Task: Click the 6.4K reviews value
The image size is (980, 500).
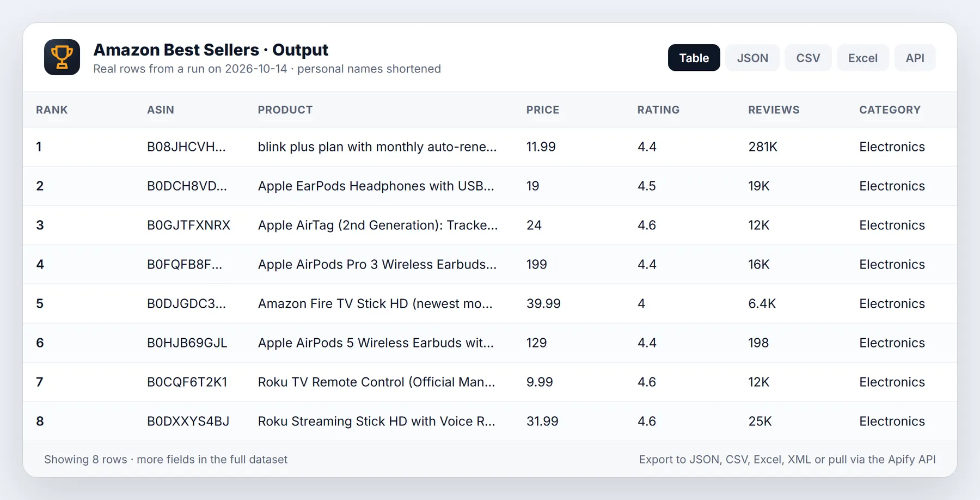Action: (762, 303)
